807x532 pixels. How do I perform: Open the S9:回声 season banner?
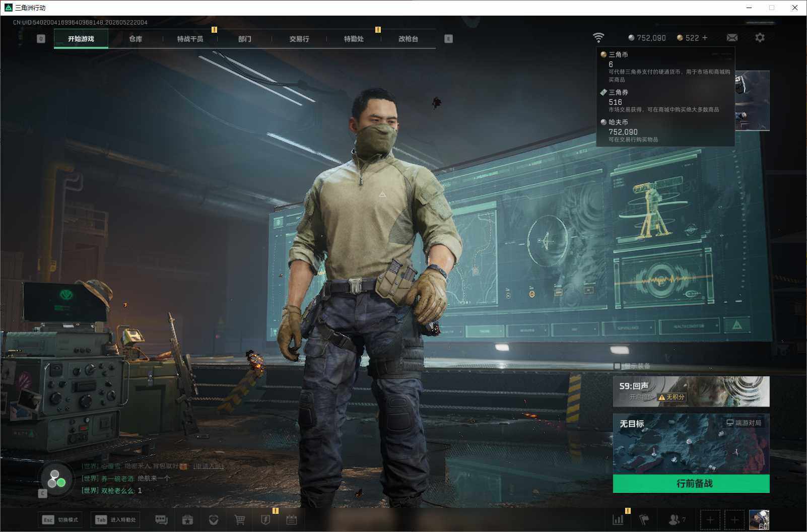(x=691, y=391)
